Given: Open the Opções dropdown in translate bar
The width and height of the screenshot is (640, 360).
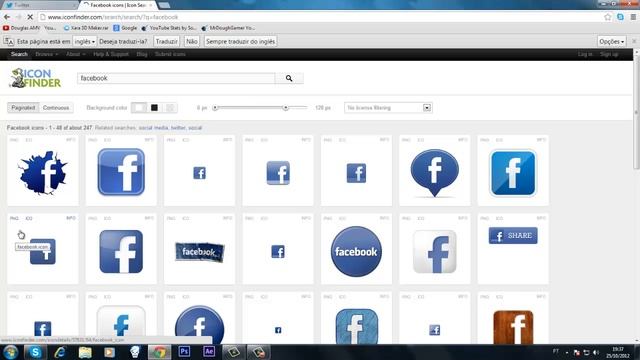Looking at the screenshot, I should coord(611,42).
